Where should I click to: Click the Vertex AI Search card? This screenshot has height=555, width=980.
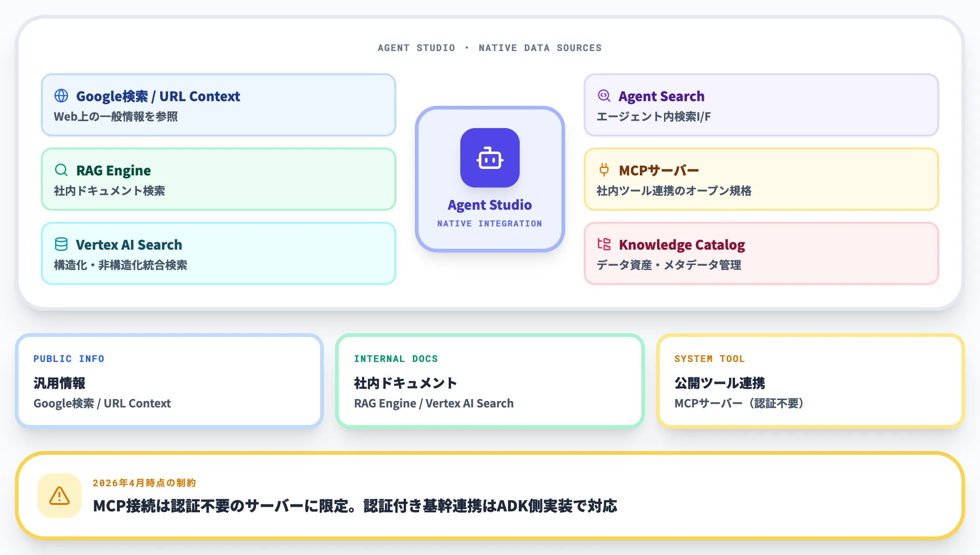click(218, 253)
